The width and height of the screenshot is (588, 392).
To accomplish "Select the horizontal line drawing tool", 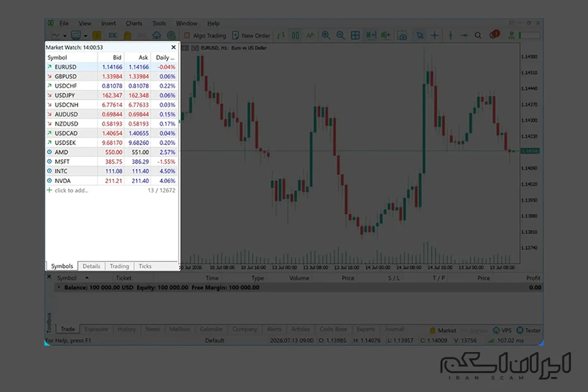I will [x=465, y=36].
